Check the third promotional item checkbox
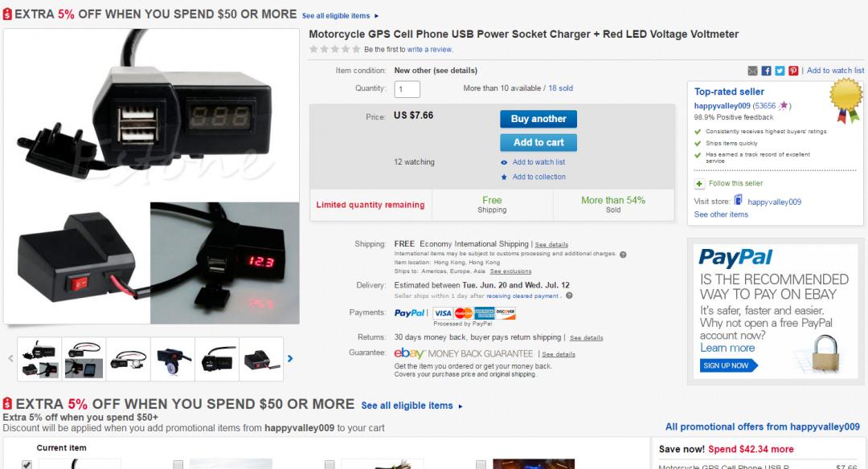This screenshot has height=469, width=868. pos(330,464)
